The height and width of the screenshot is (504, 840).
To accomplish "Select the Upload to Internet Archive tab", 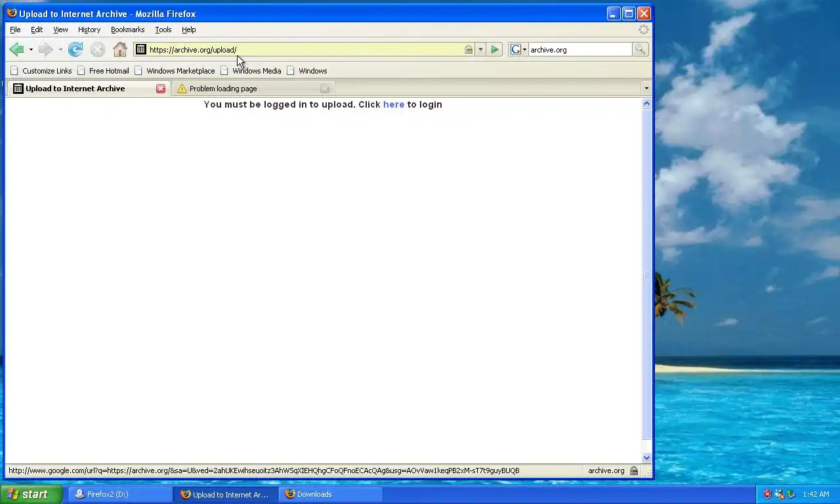I will click(x=89, y=89).
